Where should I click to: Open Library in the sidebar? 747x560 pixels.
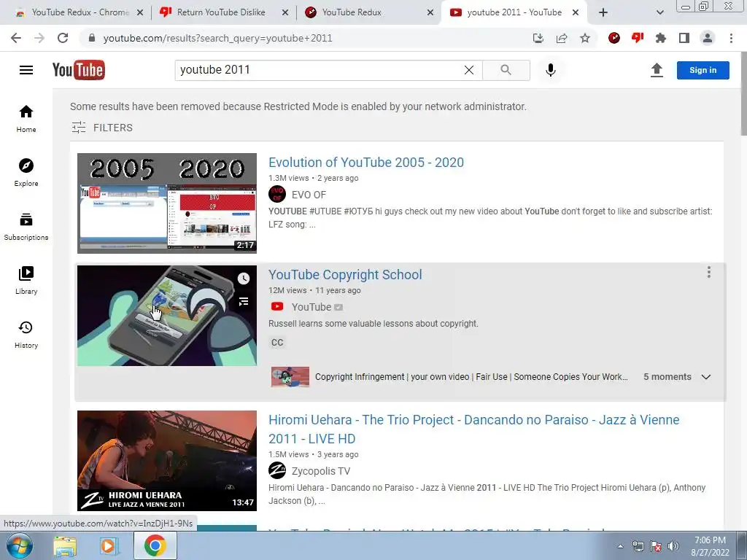click(x=26, y=280)
